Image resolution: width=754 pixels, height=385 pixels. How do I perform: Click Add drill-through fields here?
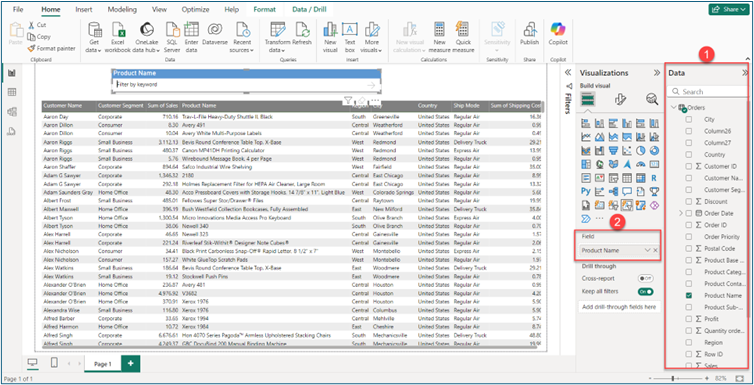[x=619, y=307]
